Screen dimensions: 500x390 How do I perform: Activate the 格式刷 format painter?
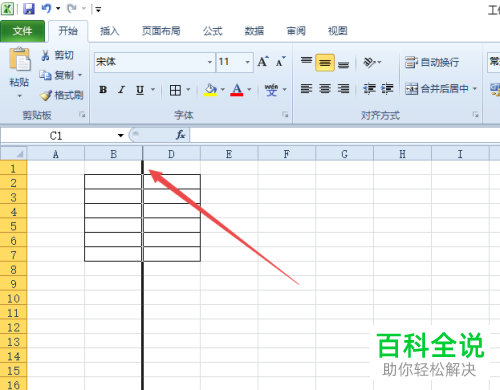click(x=61, y=95)
